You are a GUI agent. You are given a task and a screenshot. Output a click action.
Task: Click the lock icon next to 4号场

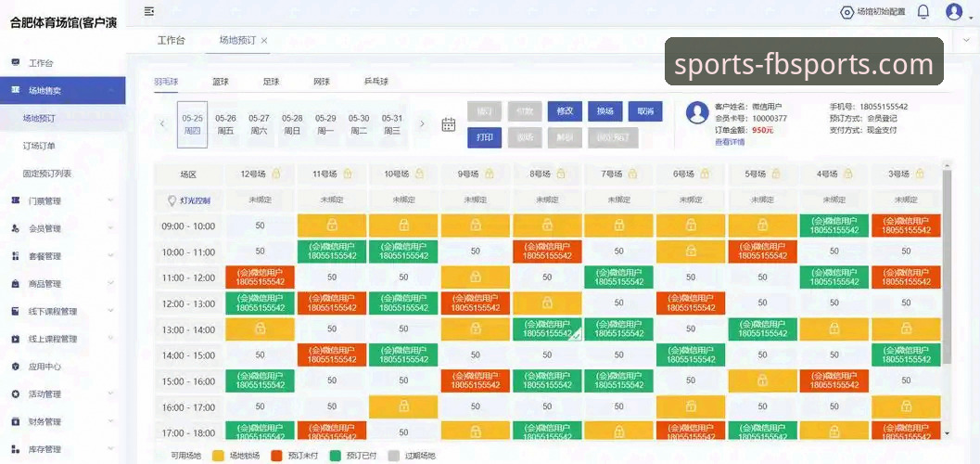(x=848, y=174)
